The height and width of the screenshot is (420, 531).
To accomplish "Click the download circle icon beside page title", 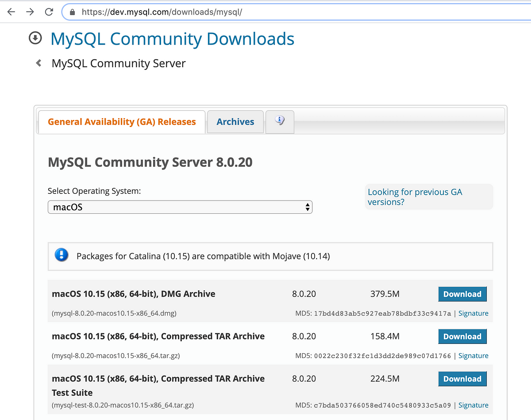I will tap(35, 38).
